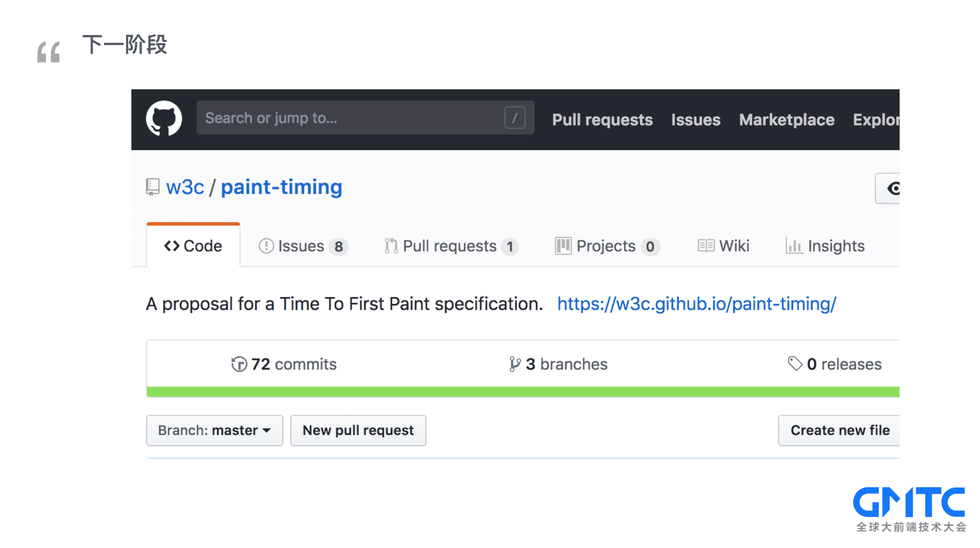
Task: Click the New pull request button
Action: pyautogui.click(x=358, y=431)
